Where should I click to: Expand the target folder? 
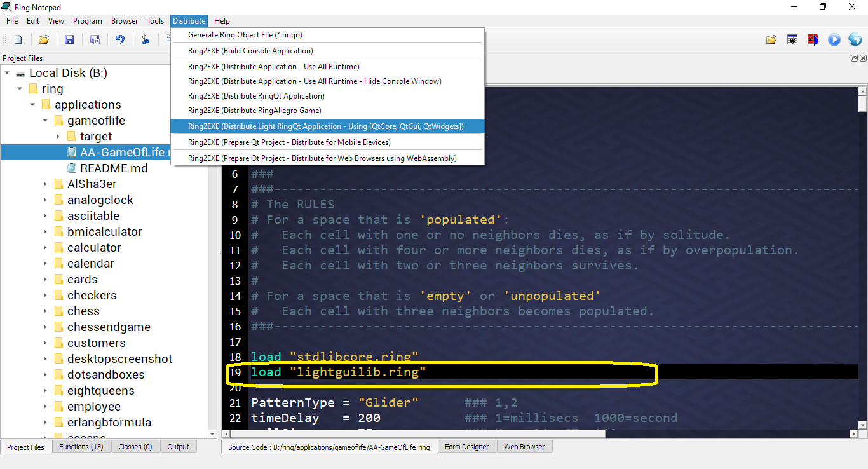(58, 137)
